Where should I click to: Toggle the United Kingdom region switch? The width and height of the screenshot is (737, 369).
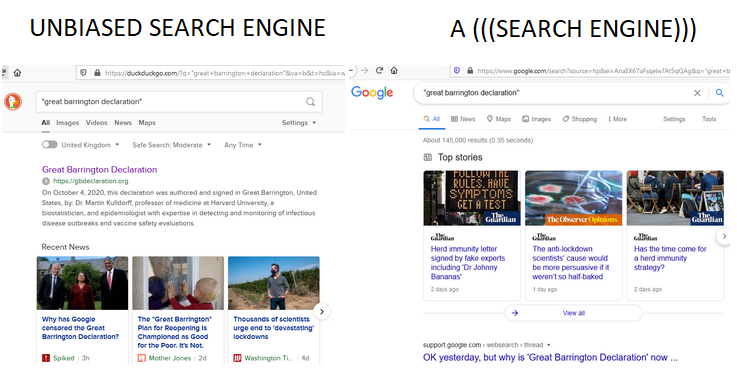tap(49, 145)
